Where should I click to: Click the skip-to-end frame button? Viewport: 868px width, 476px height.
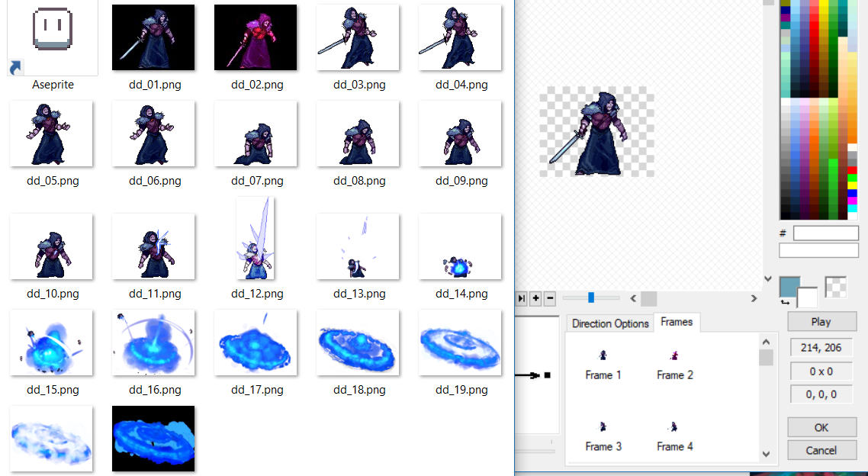(x=522, y=298)
